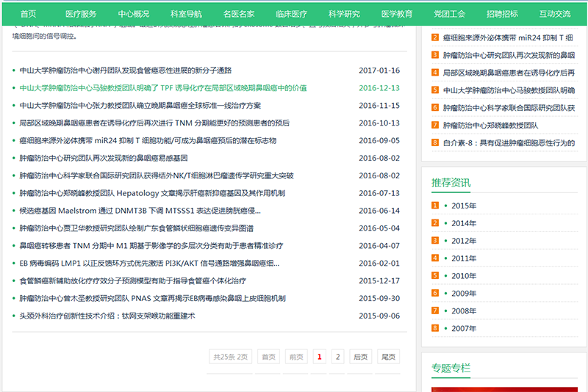The height and width of the screenshot is (392, 588).
Task: Open 名医名家 navigation item
Action: coord(238,14)
